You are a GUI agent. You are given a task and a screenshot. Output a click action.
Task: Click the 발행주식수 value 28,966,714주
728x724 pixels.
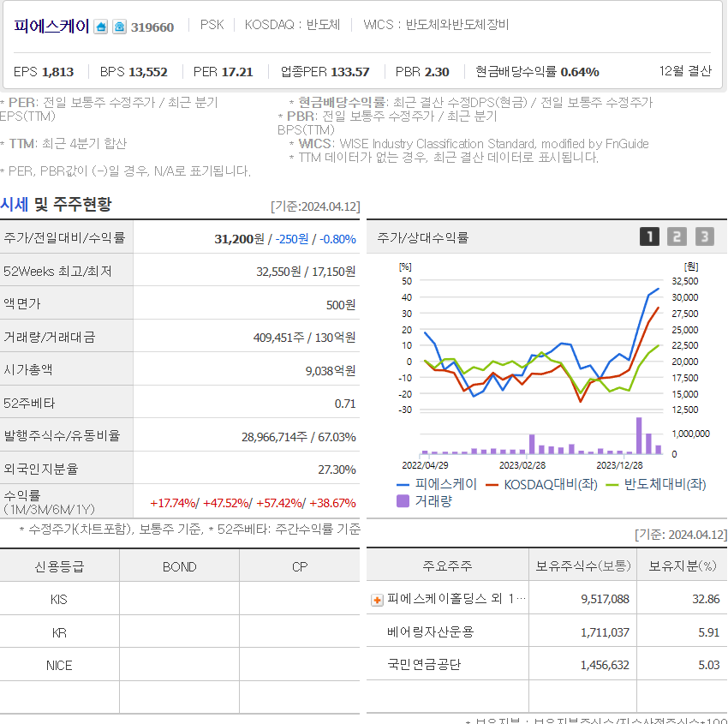(274, 437)
